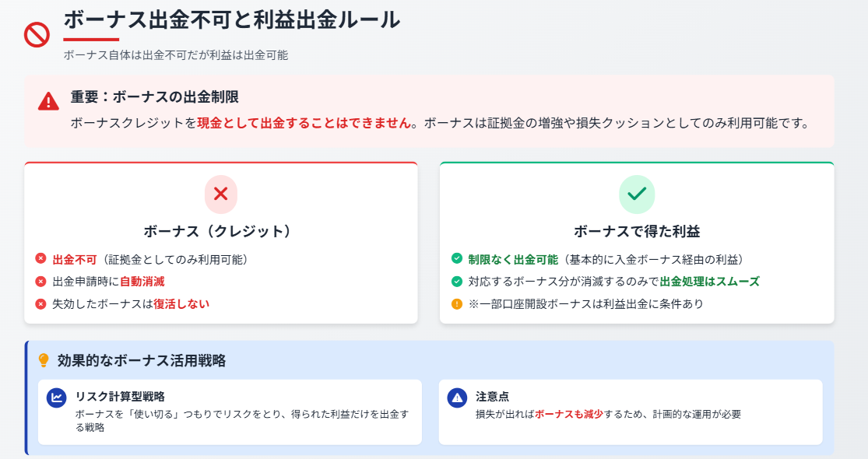Click the orange exclamation icon beside 一部口座開設ボーナス

coord(457,303)
